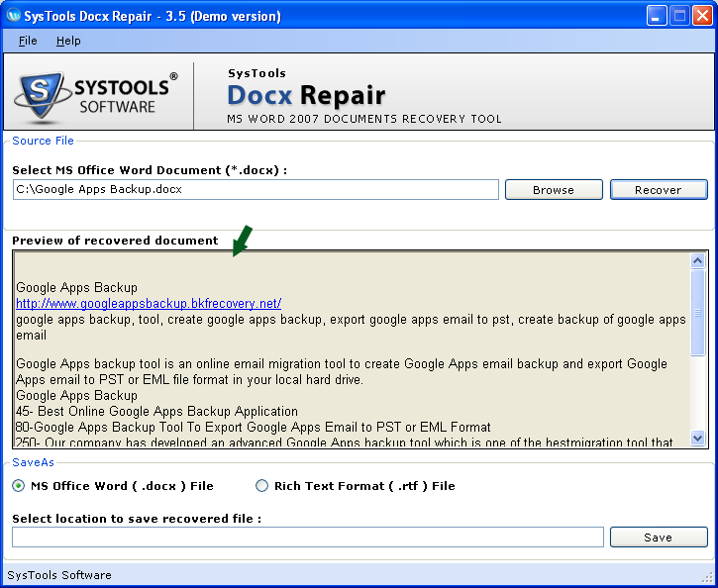Click the 'Source File' group label
This screenshot has width=718, height=588.
point(43,141)
